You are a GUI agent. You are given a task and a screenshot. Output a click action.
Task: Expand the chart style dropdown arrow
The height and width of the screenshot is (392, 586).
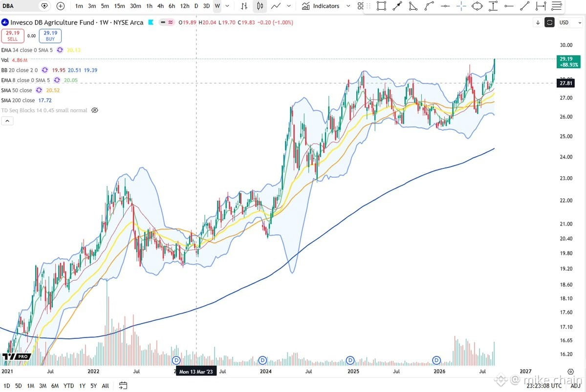click(289, 6)
